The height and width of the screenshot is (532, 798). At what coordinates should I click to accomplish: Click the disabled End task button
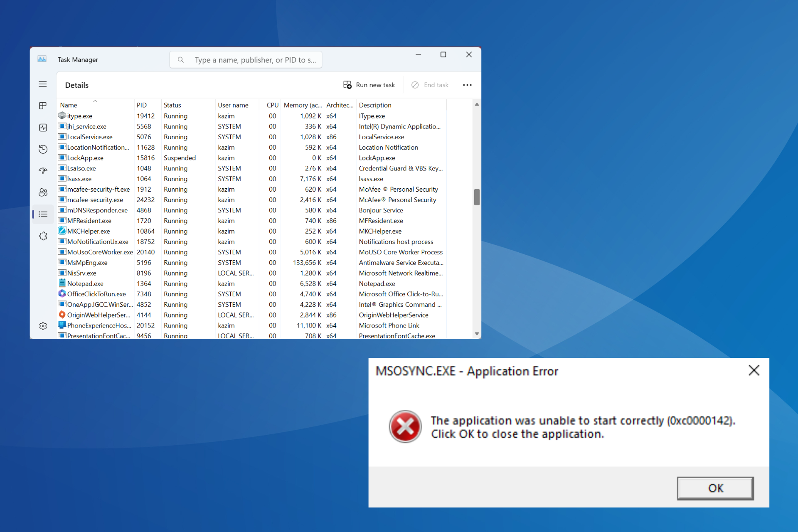[430, 85]
